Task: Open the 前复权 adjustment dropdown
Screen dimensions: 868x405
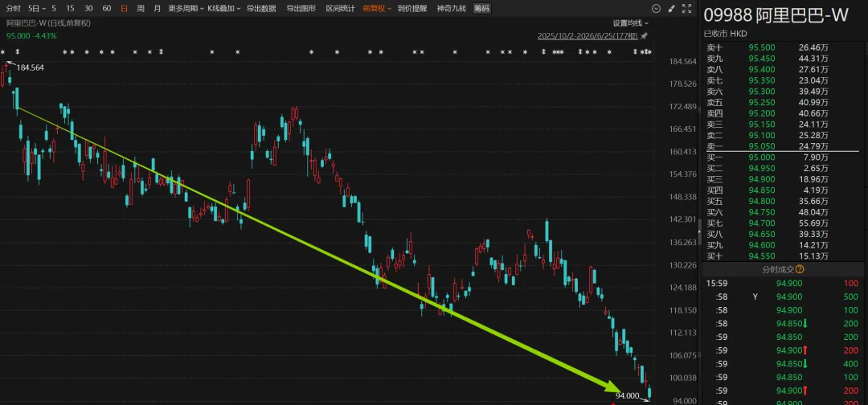Action: [x=377, y=8]
